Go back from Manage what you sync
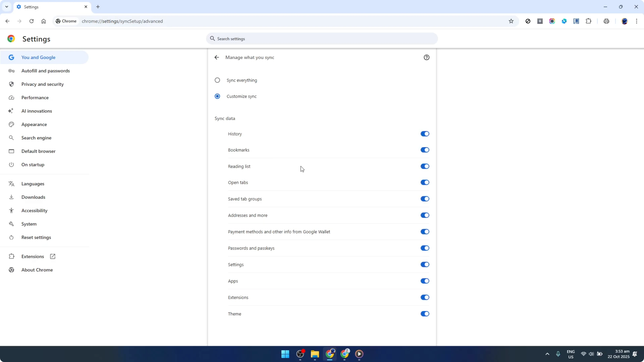 tap(216, 57)
